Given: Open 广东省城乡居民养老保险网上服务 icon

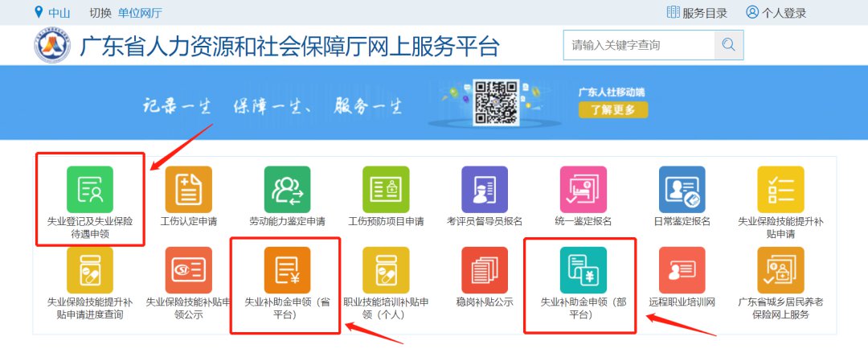Looking at the screenshot, I should click(780, 270).
